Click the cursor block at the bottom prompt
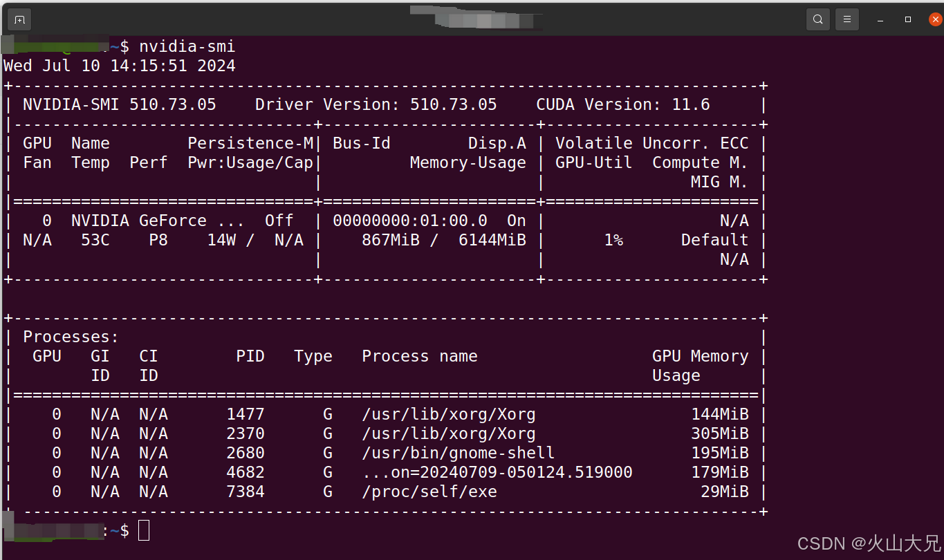The width and height of the screenshot is (944, 560). click(x=144, y=530)
